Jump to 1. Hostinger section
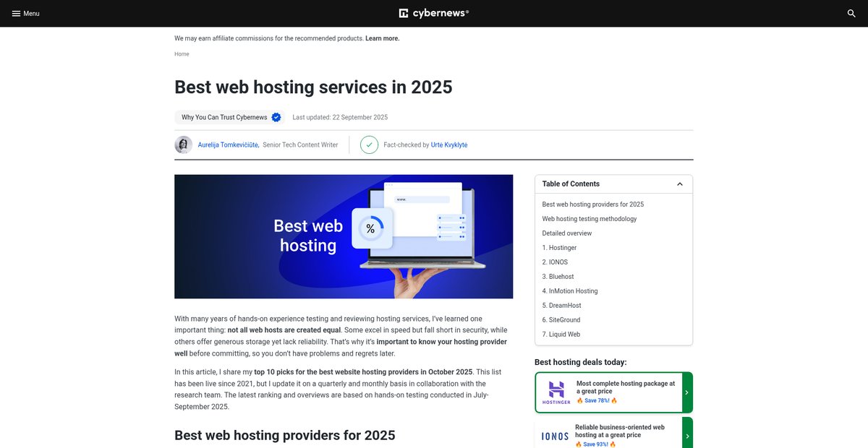 coord(560,248)
